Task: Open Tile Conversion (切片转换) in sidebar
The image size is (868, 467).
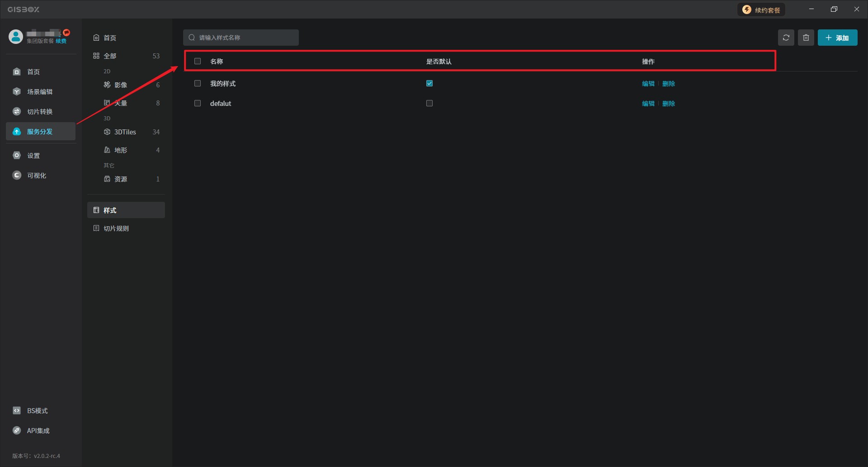Action: click(x=40, y=112)
